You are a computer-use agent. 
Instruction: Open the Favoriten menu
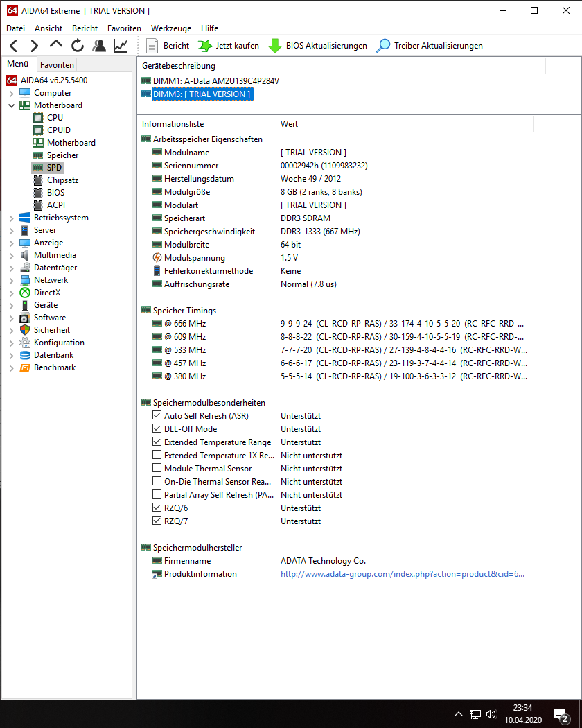(x=125, y=28)
